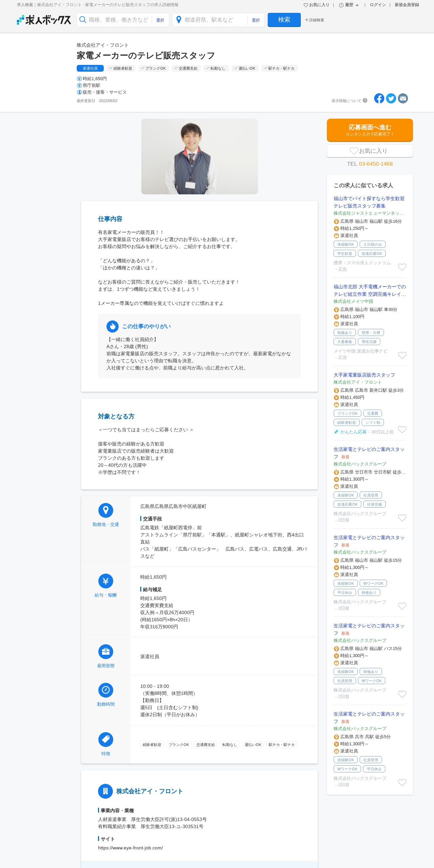Favorite the 福山駅 バス15分 listing heart
This screenshot has height=868, width=434.
[x=402, y=694]
